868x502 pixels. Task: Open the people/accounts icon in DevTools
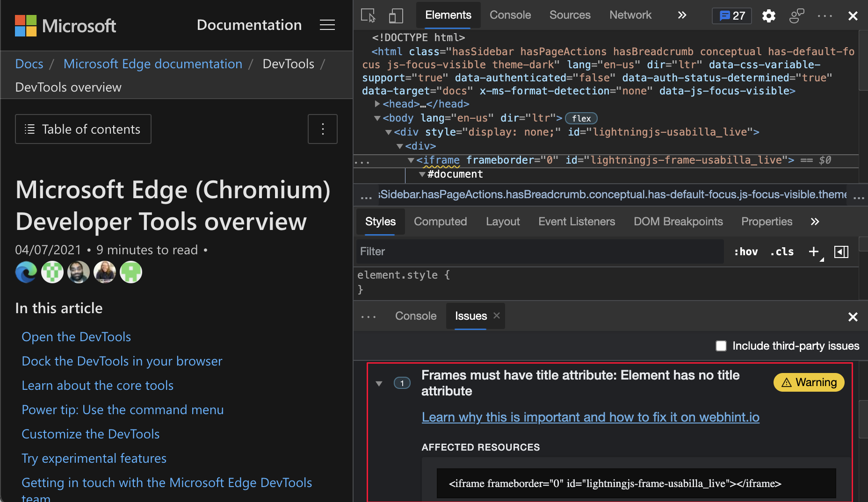tap(796, 15)
